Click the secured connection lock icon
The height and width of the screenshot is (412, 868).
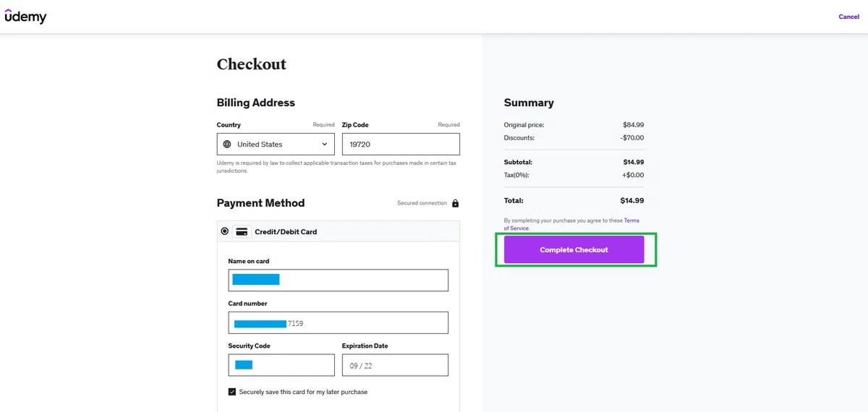point(456,203)
